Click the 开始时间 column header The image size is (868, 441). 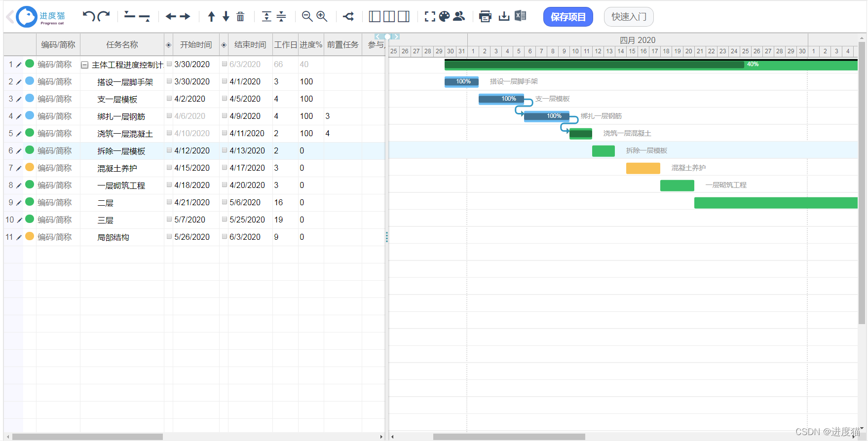point(196,44)
